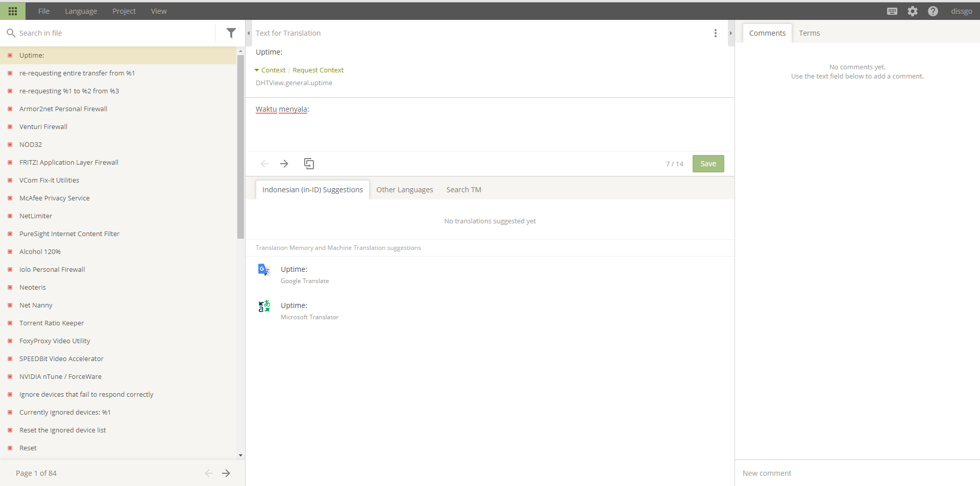Image resolution: width=980 pixels, height=486 pixels.
Task: Select the 'NOD32' string
Action: 118,144
